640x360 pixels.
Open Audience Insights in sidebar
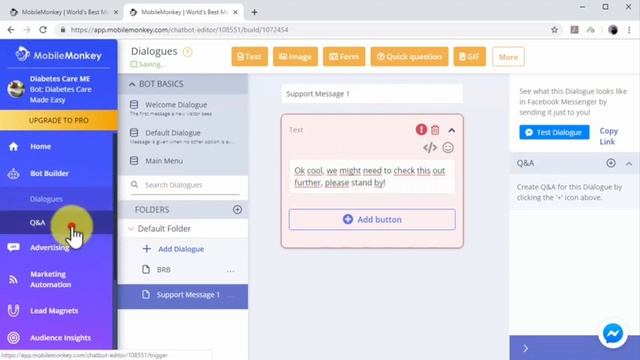point(60,338)
